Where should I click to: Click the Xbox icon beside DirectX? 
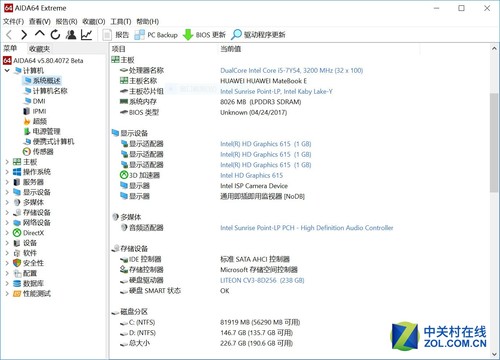[17, 233]
